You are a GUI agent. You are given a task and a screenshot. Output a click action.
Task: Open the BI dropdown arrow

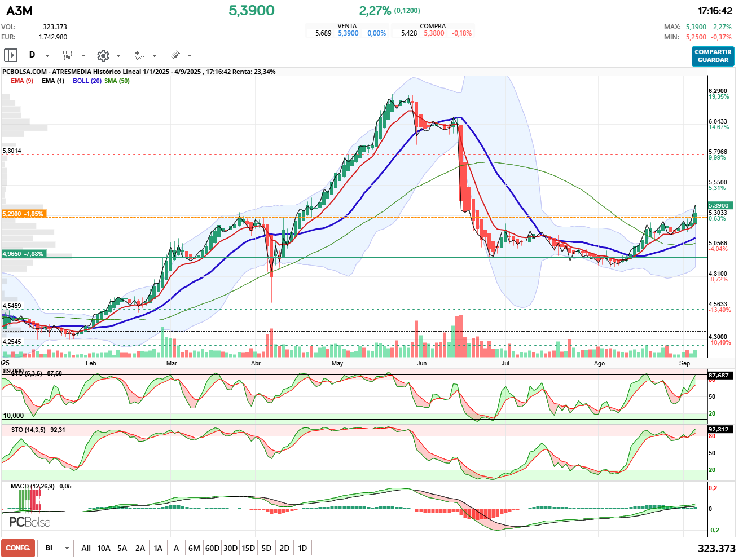click(67, 548)
